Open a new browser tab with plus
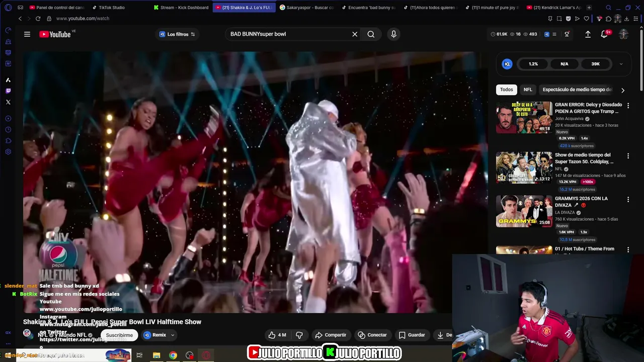Viewport: 644px width, 362px height. click(589, 8)
